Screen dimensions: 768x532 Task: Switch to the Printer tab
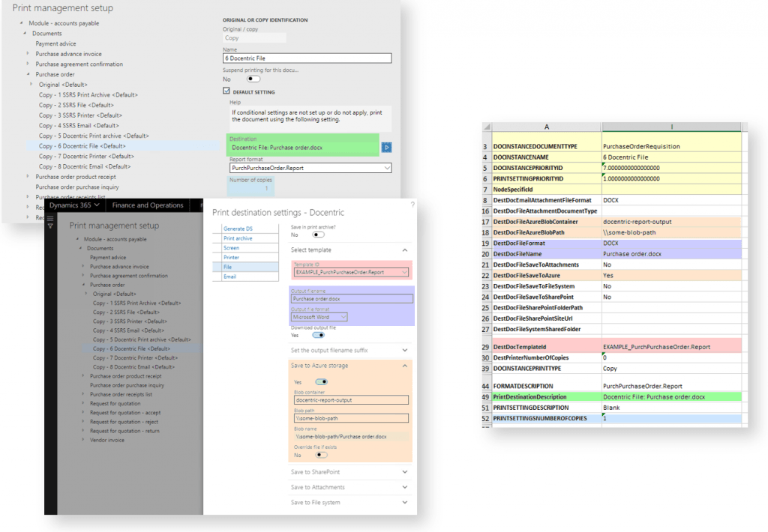231,258
